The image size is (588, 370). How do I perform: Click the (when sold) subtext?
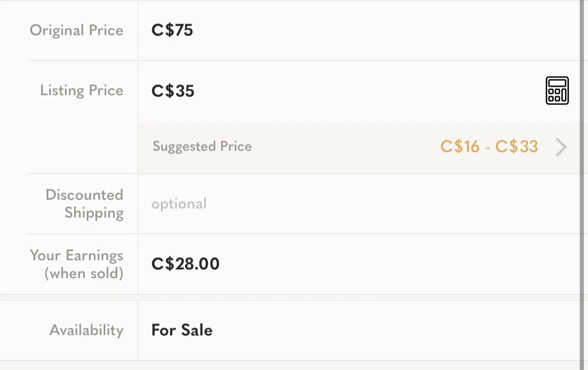(84, 274)
